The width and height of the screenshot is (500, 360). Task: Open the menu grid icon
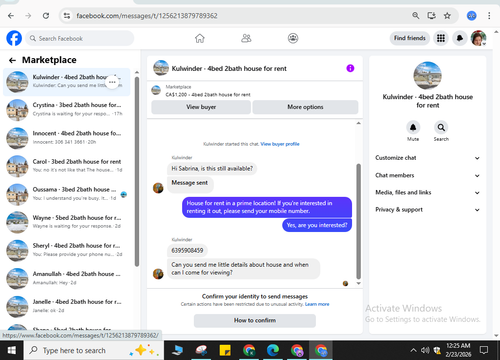tap(441, 38)
